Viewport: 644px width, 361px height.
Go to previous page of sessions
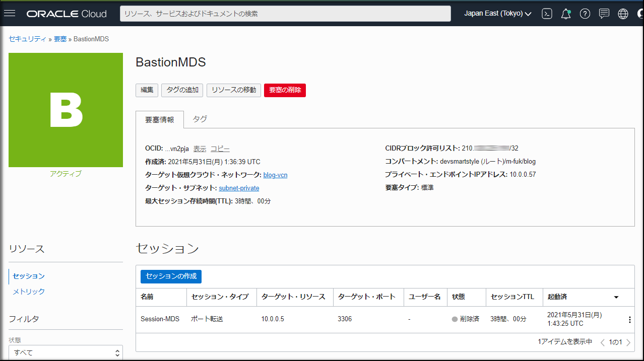coord(603,342)
